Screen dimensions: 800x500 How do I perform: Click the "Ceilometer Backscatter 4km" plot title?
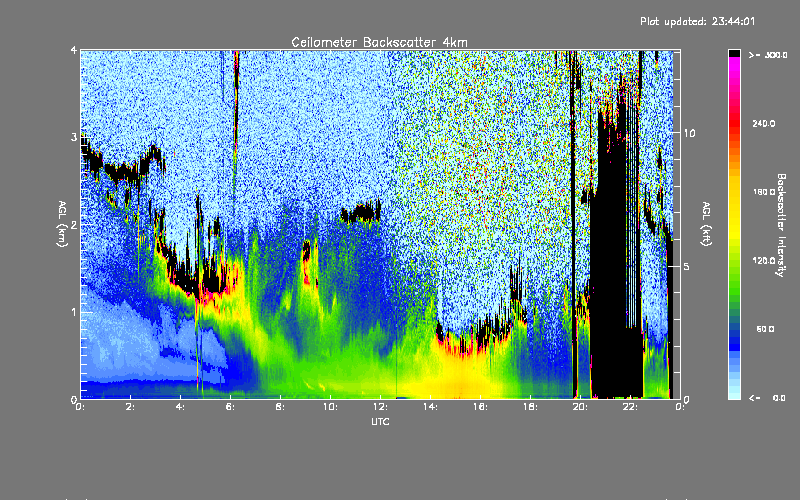coord(379,42)
